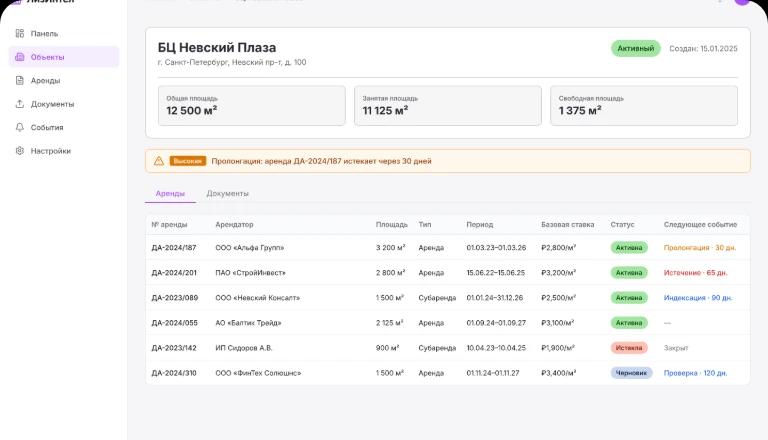Click the Истекла badge for ИП Сидоров А.В.
Image resolution: width=768 pixels, height=440 pixels.
(629, 348)
